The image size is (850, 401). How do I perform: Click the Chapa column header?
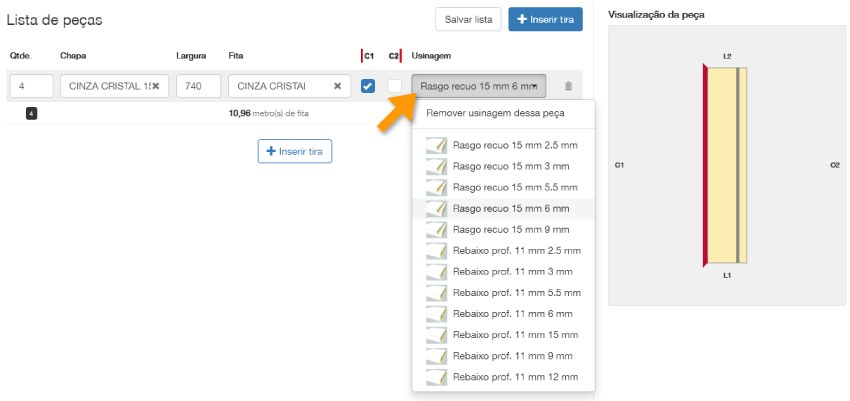pos(73,56)
